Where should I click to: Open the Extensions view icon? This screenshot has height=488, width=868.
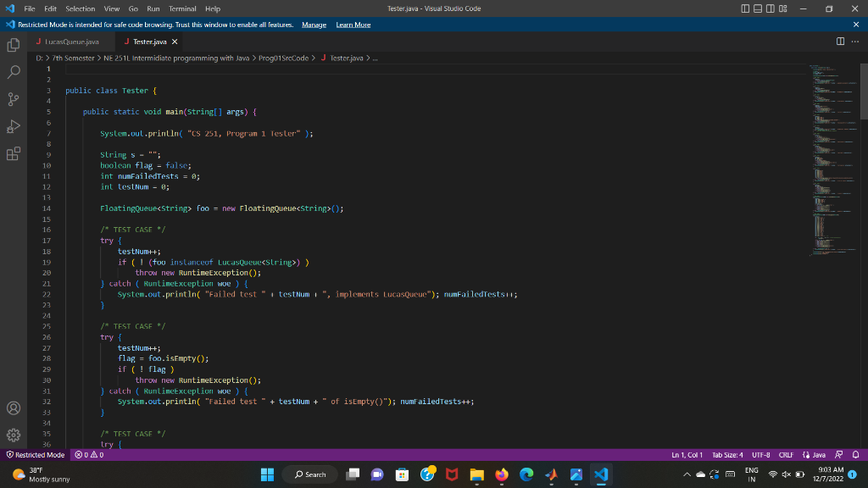pos(14,155)
